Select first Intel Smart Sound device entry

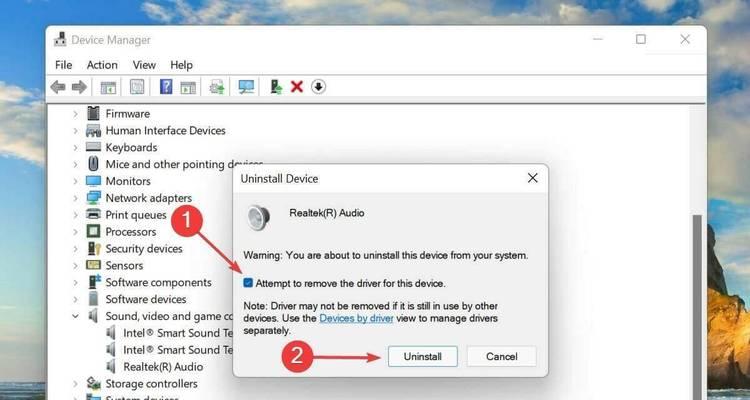[178, 333]
